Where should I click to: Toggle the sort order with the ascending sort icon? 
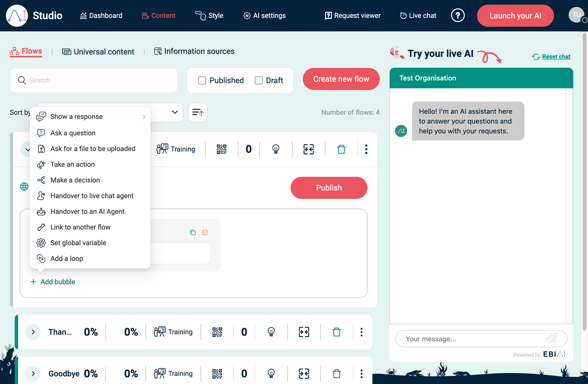pos(198,113)
